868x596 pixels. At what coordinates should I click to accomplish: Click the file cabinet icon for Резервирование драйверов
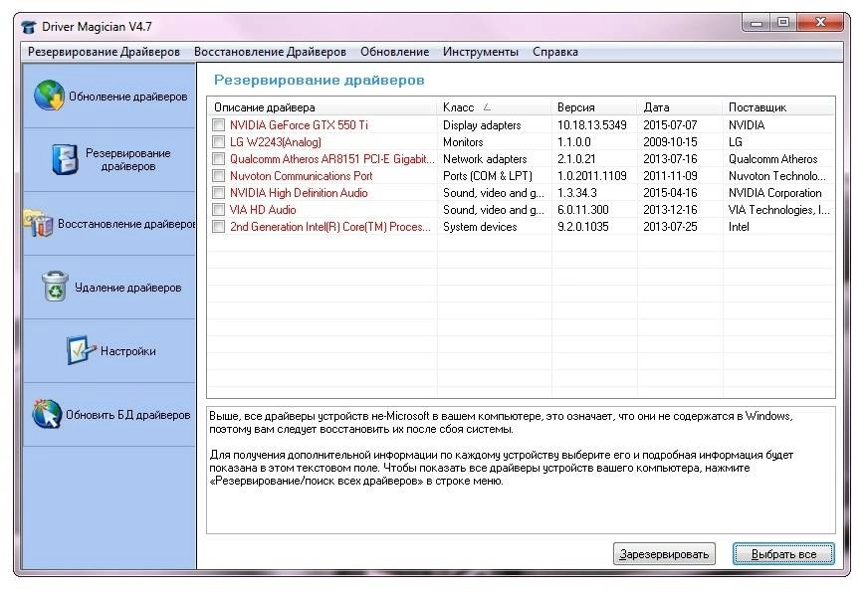65,159
